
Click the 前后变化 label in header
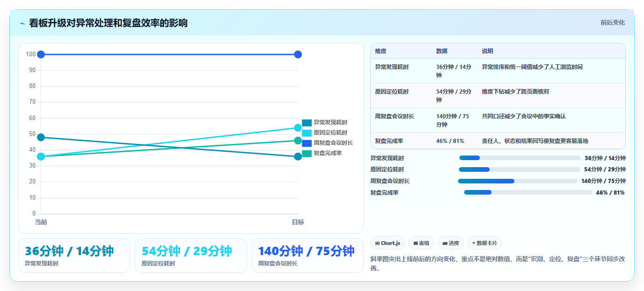tap(612, 22)
